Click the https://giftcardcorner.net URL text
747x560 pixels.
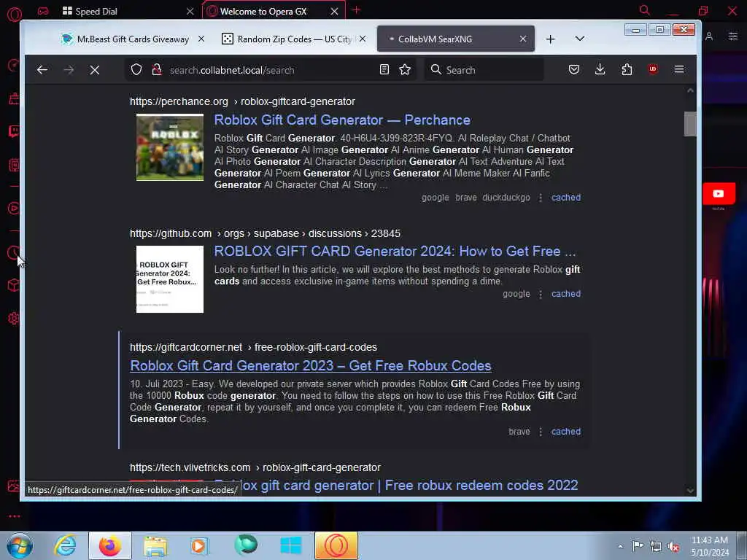pyautogui.click(x=186, y=347)
